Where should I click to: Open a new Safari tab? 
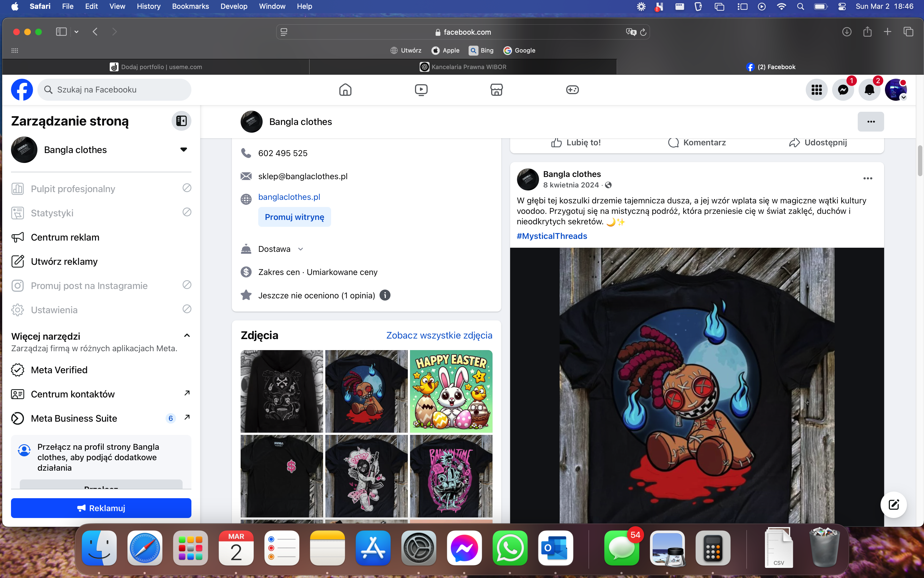(x=887, y=32)
